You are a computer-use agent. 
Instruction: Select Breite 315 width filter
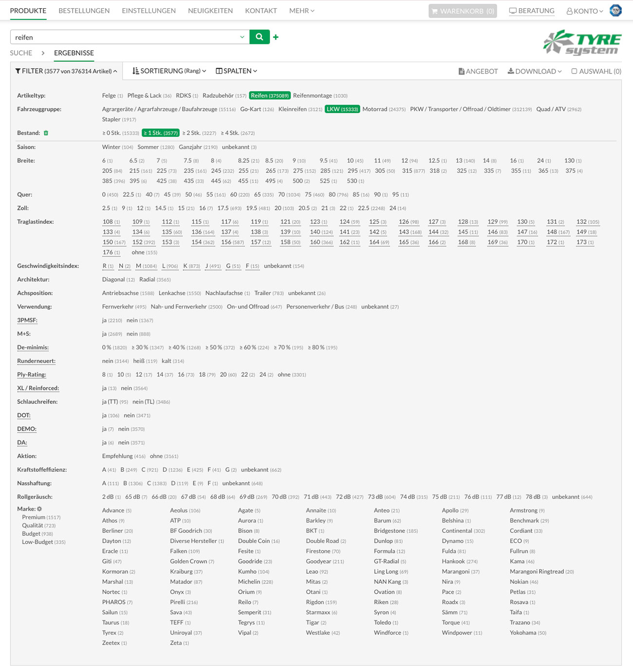(x=413, y=171)
